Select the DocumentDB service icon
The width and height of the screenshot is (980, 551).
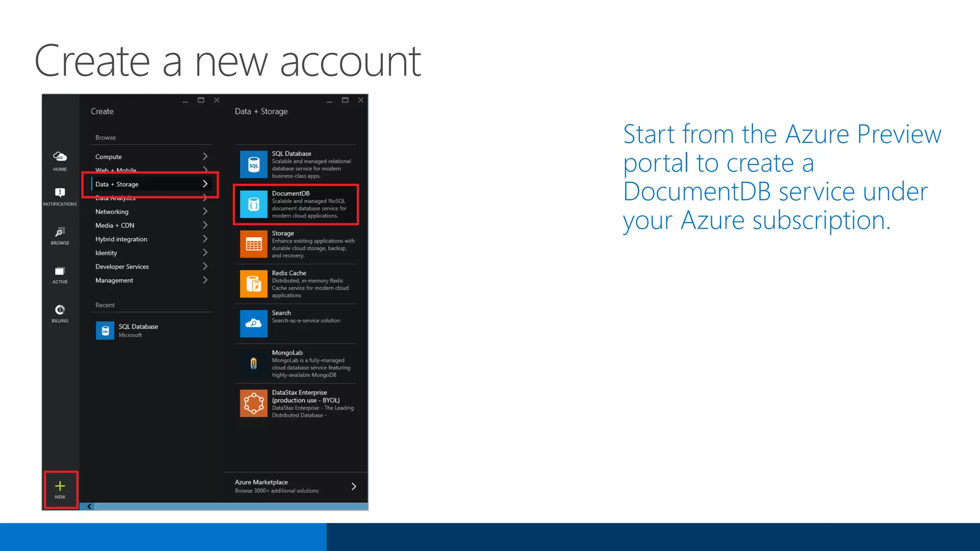(254, 204)
